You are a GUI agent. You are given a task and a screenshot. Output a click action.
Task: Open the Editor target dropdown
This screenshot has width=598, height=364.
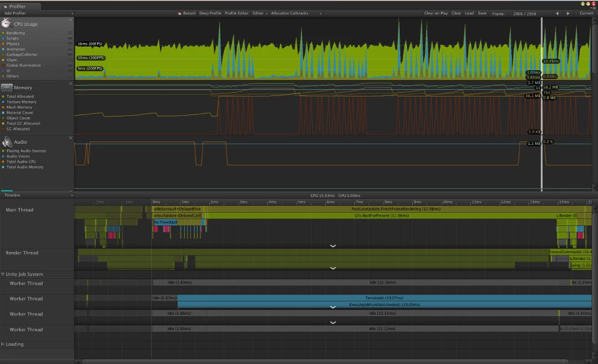(x=260, y=13)
